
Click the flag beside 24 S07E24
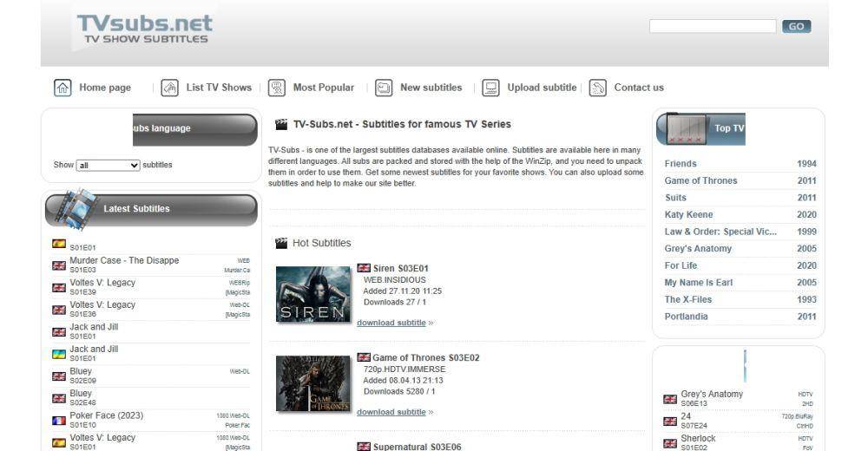670,422
